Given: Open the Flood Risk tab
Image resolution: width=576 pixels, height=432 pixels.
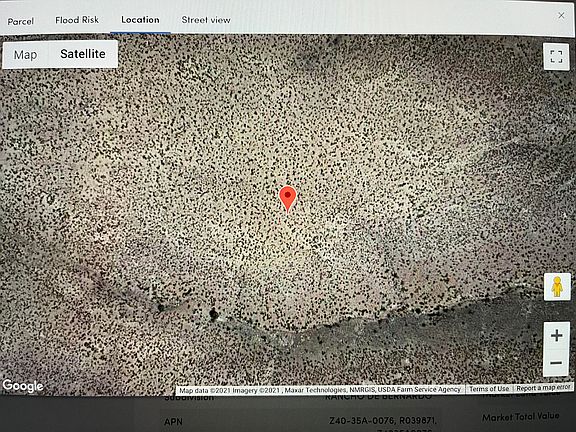Looking at the screenshot, I should pos(77,20).
